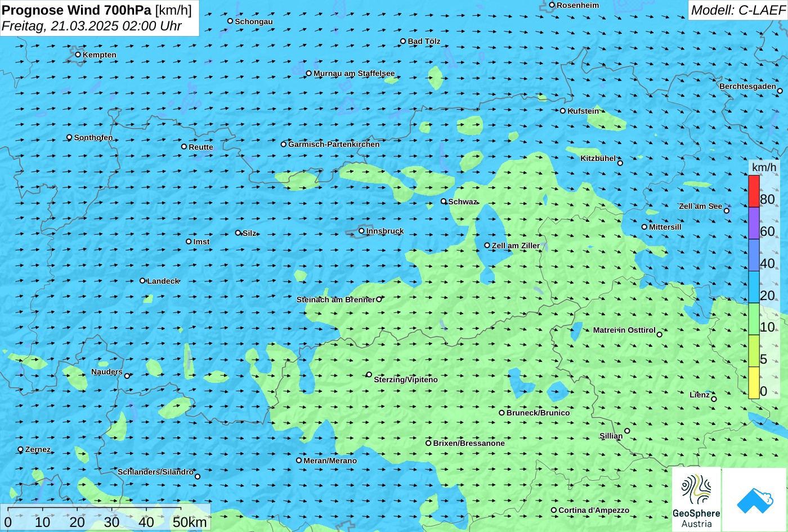Click the Matrei in Osttirol label
The image size is (788, 532).
pos(624,330)
